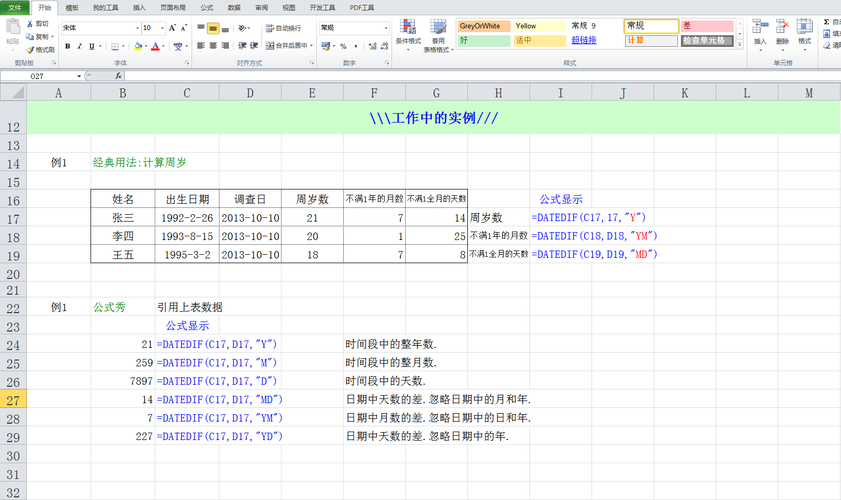Apply the green Good (好) style swatch
Viewport: 841px width, 500px height.
click(x=484, y=40)
